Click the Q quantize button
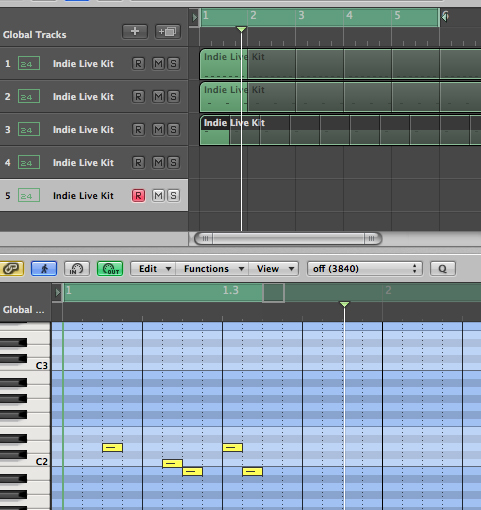The height and width of the screenshot is (510, 481). 443,268
